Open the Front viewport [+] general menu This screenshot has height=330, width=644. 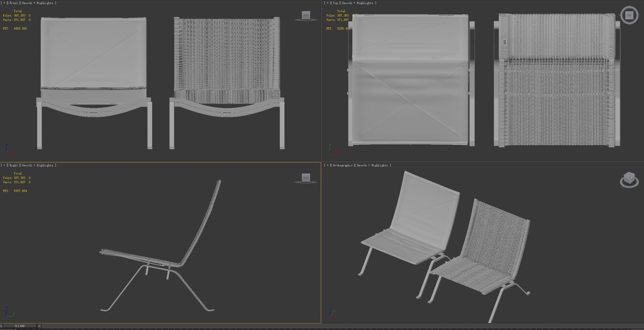click(4, 3)
